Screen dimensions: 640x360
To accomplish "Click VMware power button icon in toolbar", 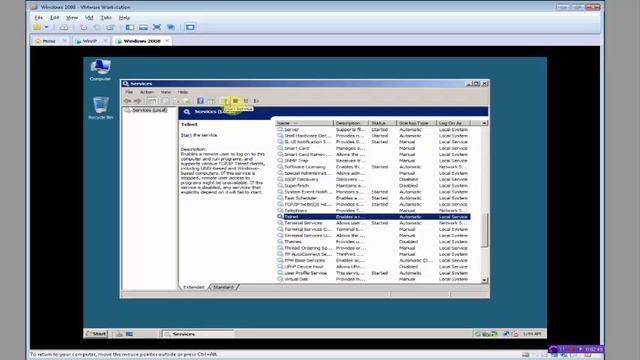I will 37,27.
